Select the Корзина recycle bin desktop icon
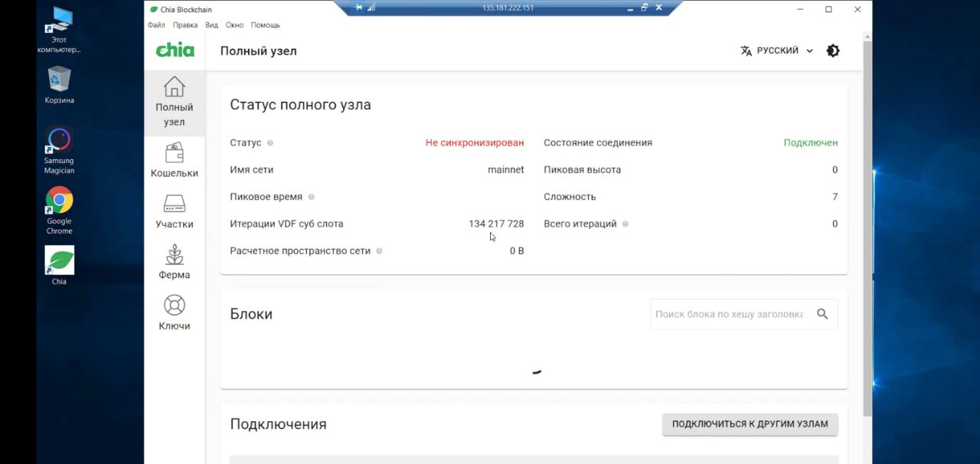Screen dimensions: 980x464 [x=59, y=85]
